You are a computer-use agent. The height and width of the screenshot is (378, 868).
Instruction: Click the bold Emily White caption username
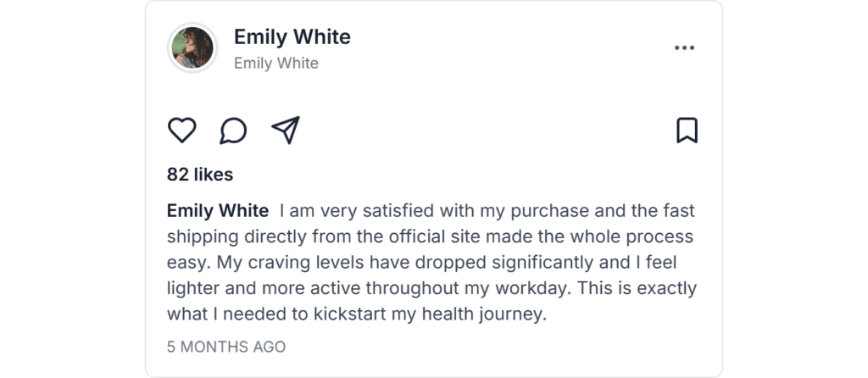218,210
